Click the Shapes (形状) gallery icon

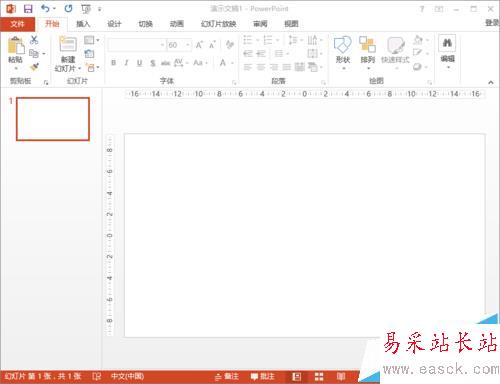pos(343,45)
